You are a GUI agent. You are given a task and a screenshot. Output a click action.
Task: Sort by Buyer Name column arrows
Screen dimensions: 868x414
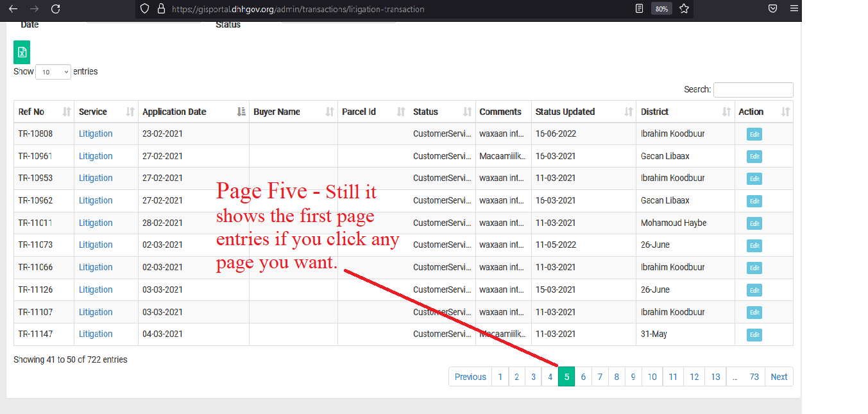coord(330,112)
